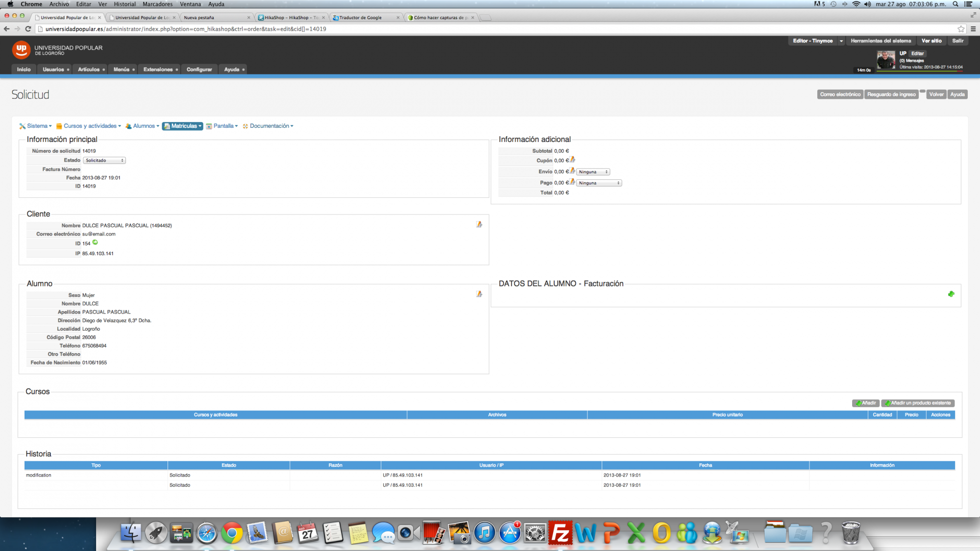980x551 pixels.
Task: Click the Universidad Popular logo
Action: 21,49
